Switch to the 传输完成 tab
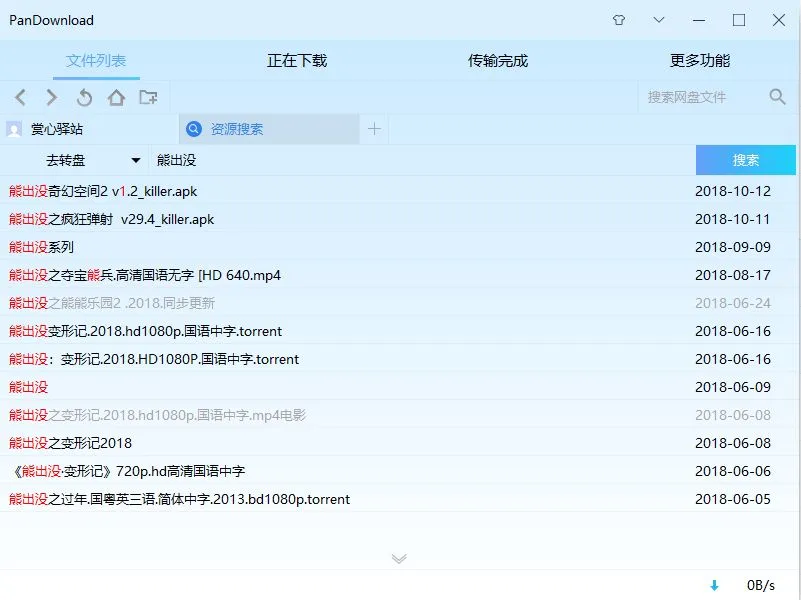This screenshot has height=600, width=801. point(498,61)
